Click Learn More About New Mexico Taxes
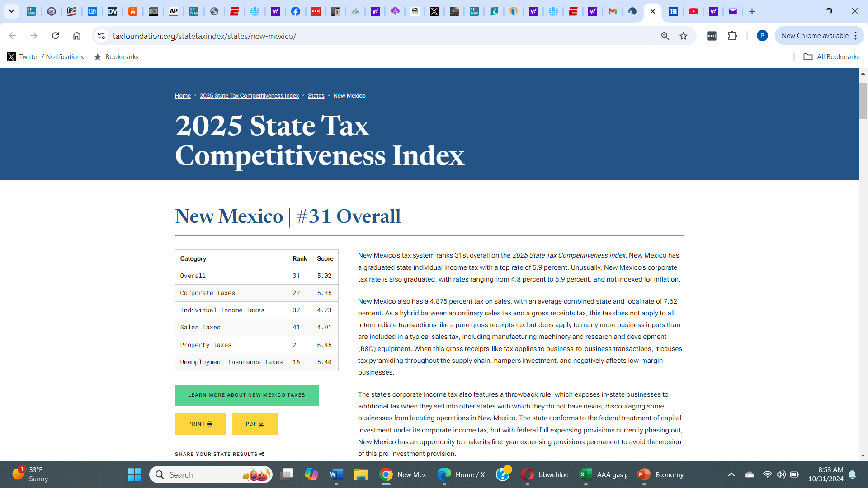 pyautogui.click(x=246, y=395)
